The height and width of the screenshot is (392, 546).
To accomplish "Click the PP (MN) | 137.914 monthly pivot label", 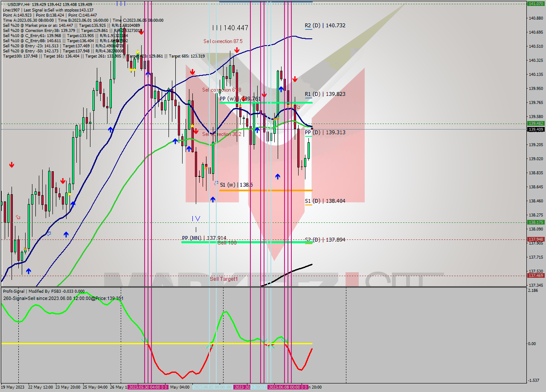I will point(203,238).
